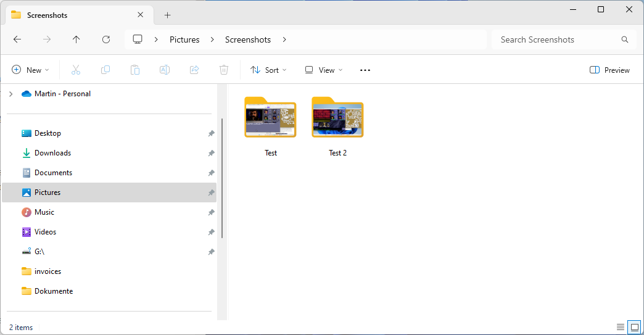The width and height of the screenshot is (644, 335).
Task: Open the See more ellipsis menu
Action: click(x=365, y=70)
